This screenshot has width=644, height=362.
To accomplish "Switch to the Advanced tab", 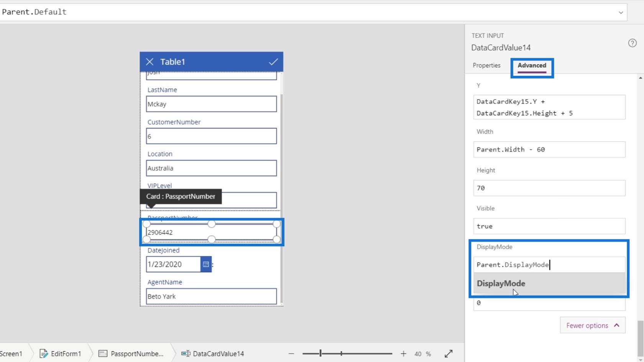I will point(532,66).
